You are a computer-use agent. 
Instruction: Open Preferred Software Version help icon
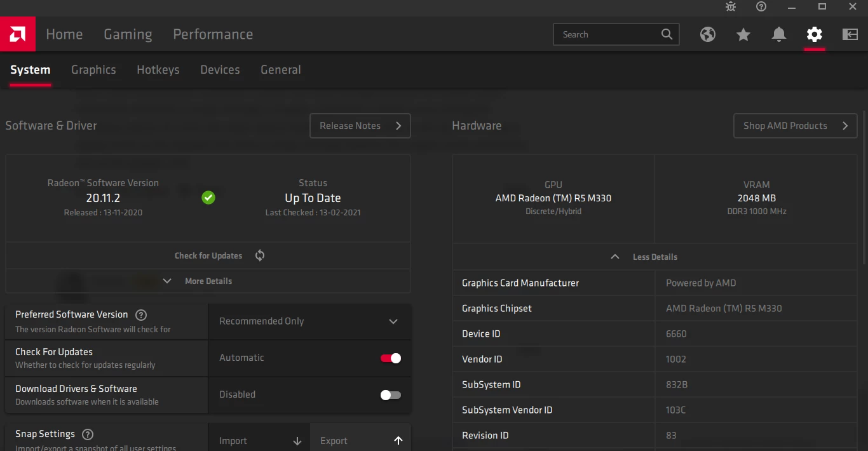[x=142, y=314]
